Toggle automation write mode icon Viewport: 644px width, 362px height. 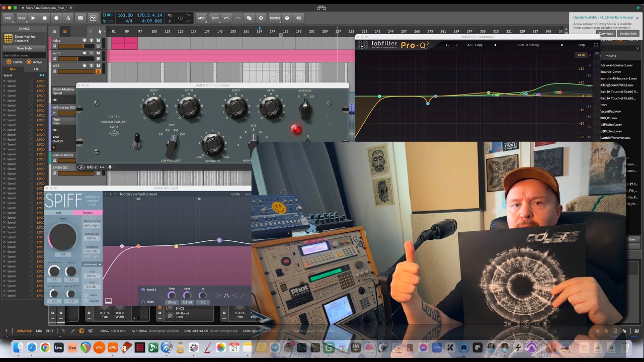(x=68, y=18)
